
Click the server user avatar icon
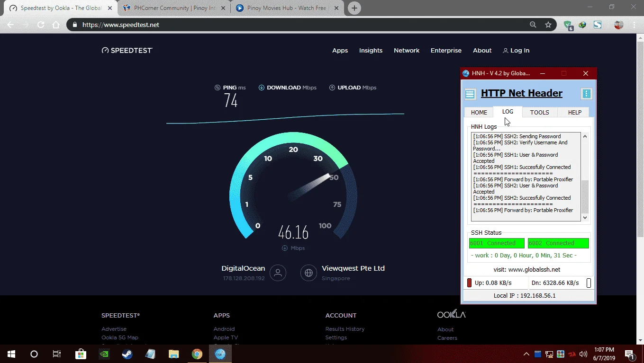pos(278,273)
